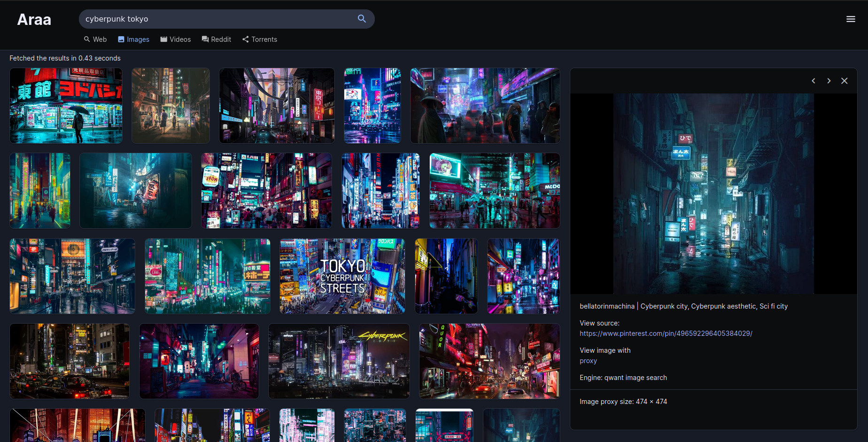Open the Cyberpunk 2077 logo skyline thumbnail
This screenshot has width=868, height=442.
point(339,361)
